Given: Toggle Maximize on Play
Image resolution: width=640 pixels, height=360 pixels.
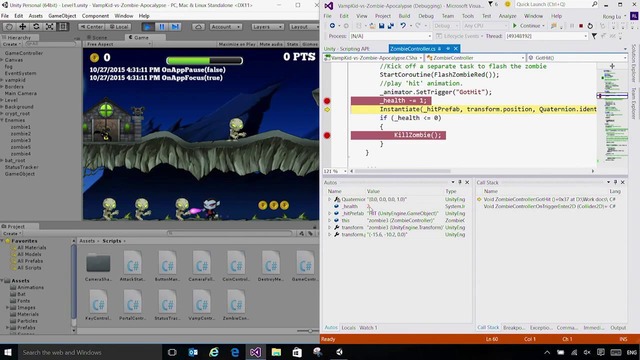Looking at the screenshot, I should tap(237, 44).
